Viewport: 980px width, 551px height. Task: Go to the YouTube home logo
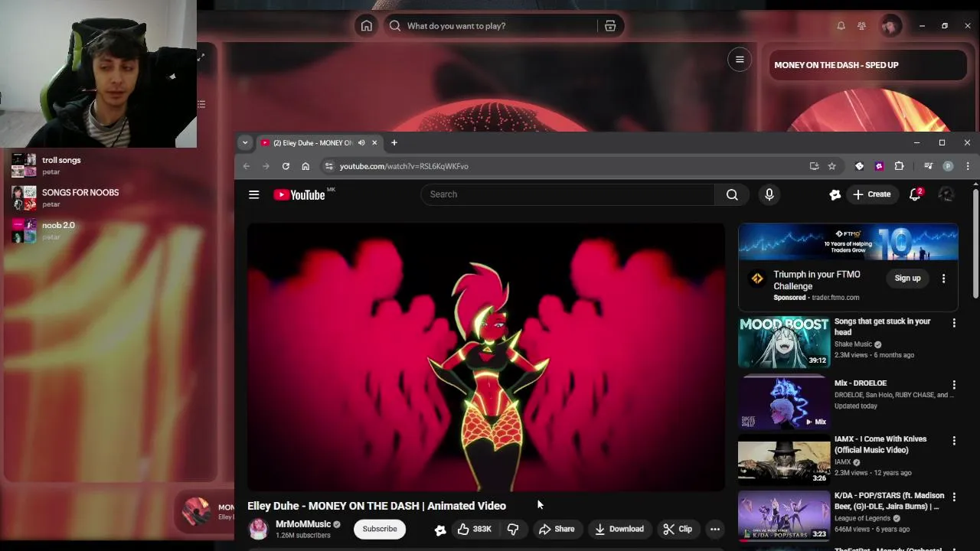(299, 194)
